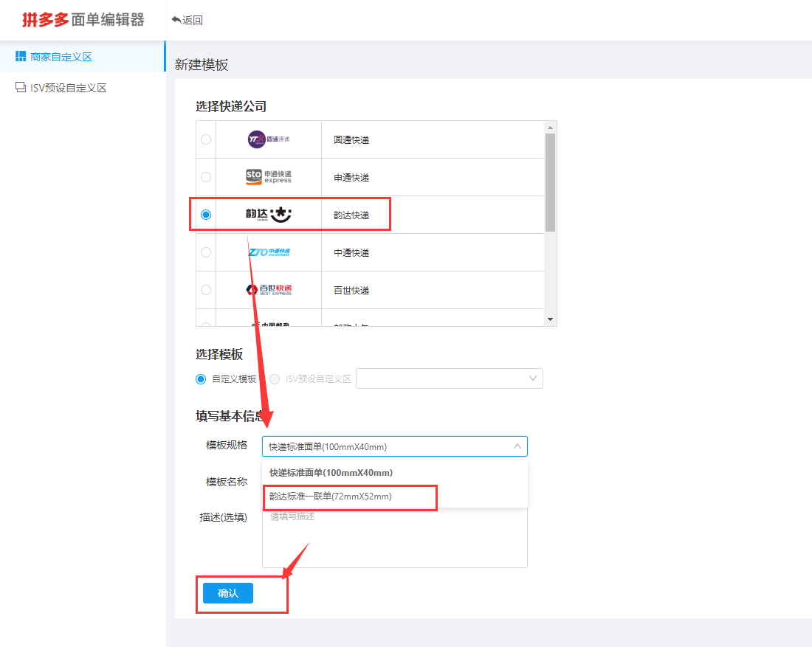The width and height of the screenshot is (812, 647).
Task: Click the 模板规格 field label
Action: click(227, 445)
